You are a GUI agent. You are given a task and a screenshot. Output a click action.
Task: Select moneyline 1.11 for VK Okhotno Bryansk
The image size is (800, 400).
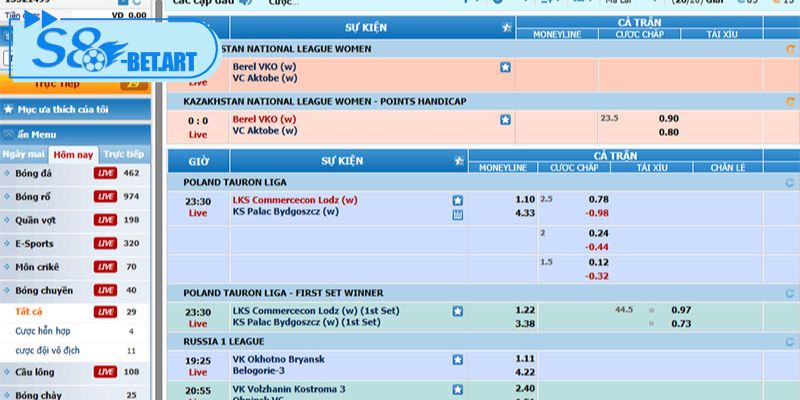[x=525, y=359]
